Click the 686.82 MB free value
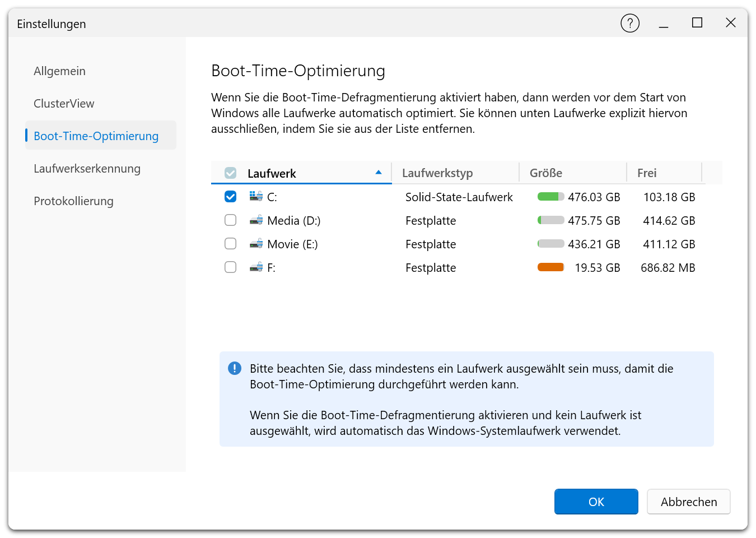The width and height of the screenshot is (756, 538). [x=668, y=268]
